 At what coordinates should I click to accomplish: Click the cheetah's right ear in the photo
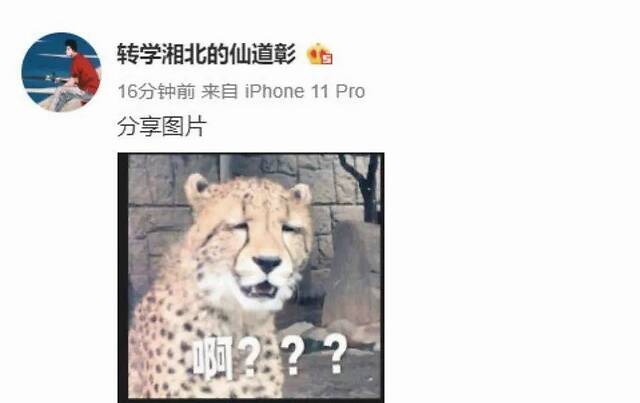(x=300, y=194)
